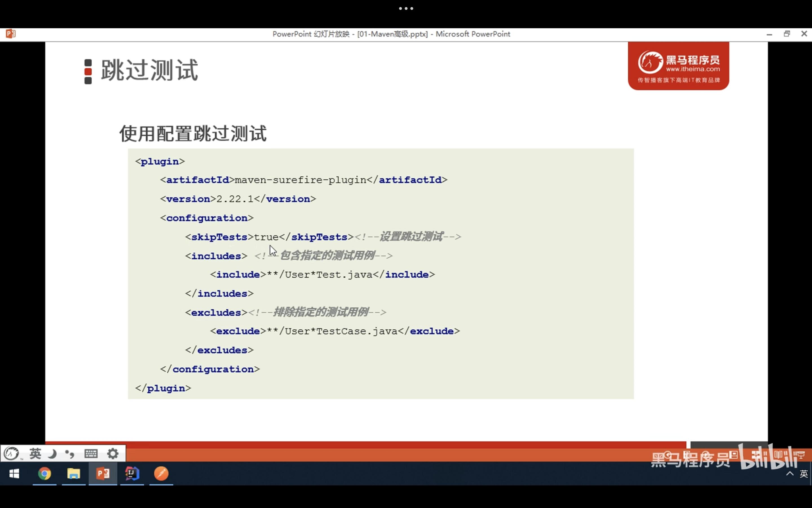Screen dimensions: 812x508
Task: Click the opening <includes> tag
Action: pos(216,256)
